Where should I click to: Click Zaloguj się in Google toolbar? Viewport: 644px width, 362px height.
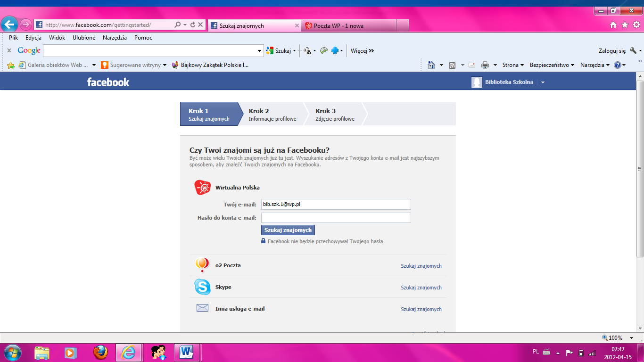click(x=612, y=50)
